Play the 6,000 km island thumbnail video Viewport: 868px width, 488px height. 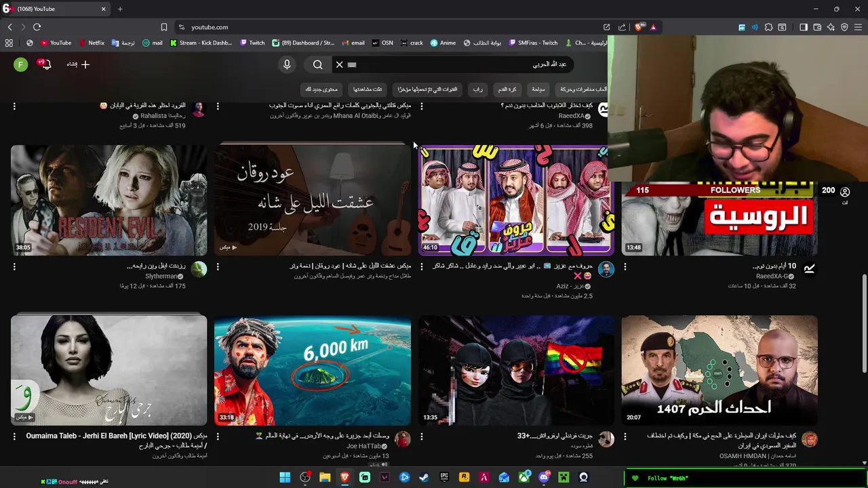(x=313, y=371)
